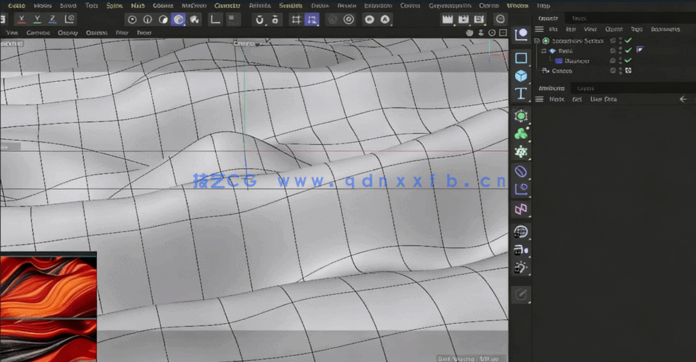Click the hash grid icon in toolbar
The image size is (696, 362).
[296, 20]
